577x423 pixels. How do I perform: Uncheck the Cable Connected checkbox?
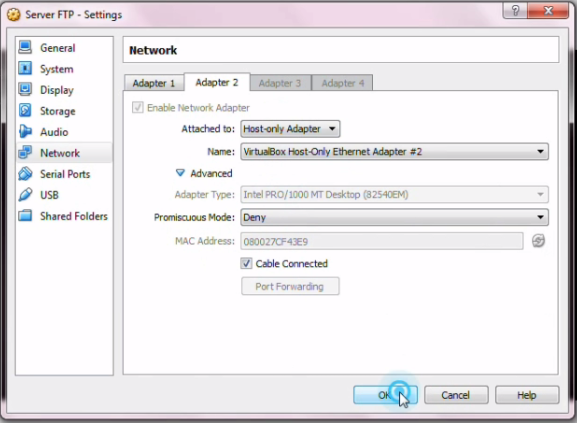click(246, 263)
